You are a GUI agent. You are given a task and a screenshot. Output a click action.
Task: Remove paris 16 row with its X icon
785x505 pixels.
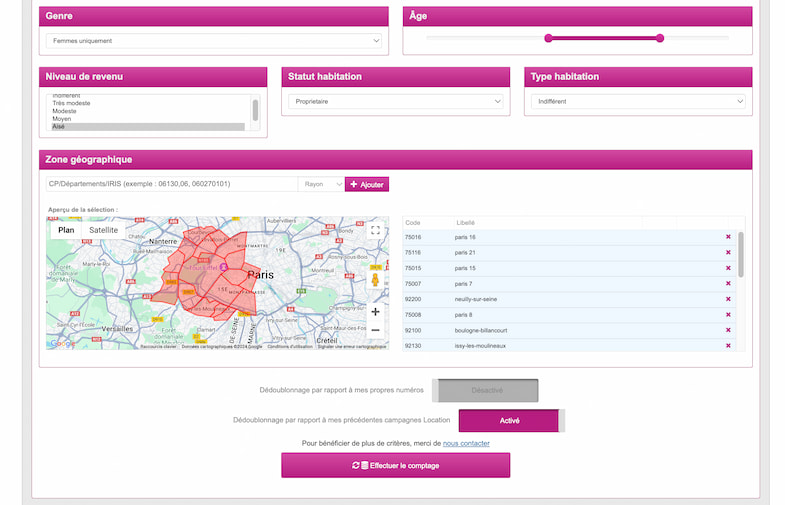point(728,237)
